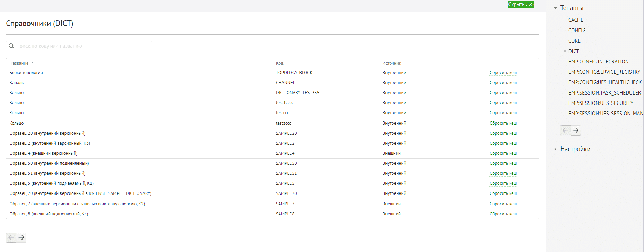644x252 pixels.
Task: Select the CONFIG tenant
Action: point(577,30)
